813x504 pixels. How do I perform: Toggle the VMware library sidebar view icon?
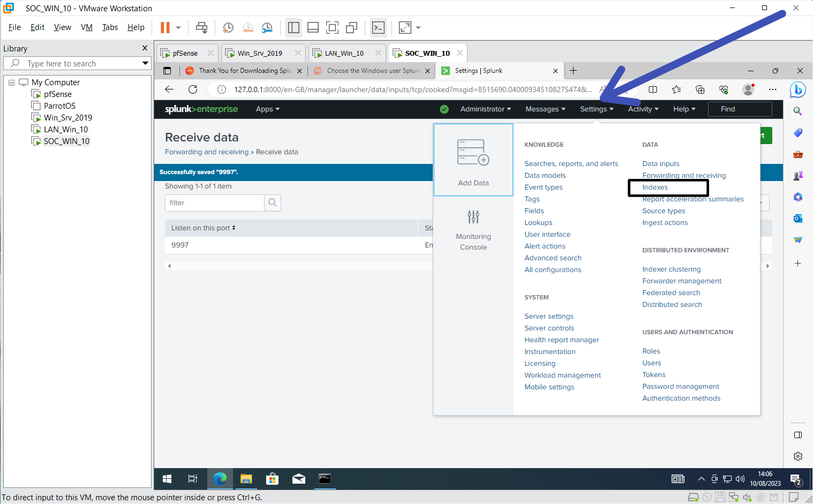point(293,27)
